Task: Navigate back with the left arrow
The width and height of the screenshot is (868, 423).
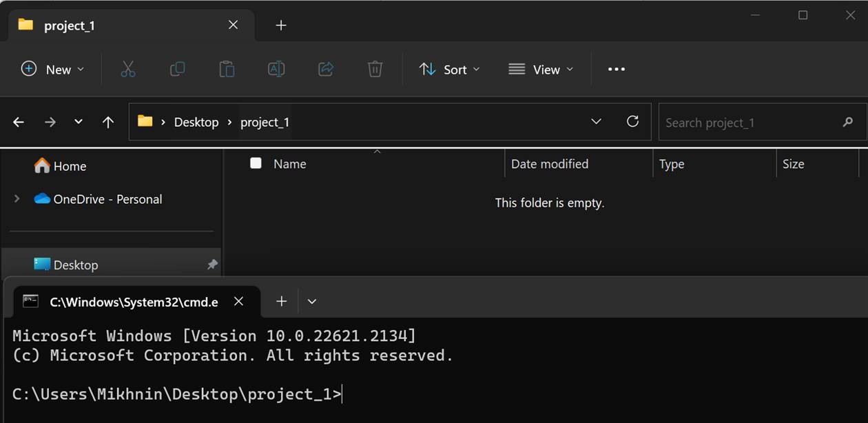Action: click(x=19, y=122)
